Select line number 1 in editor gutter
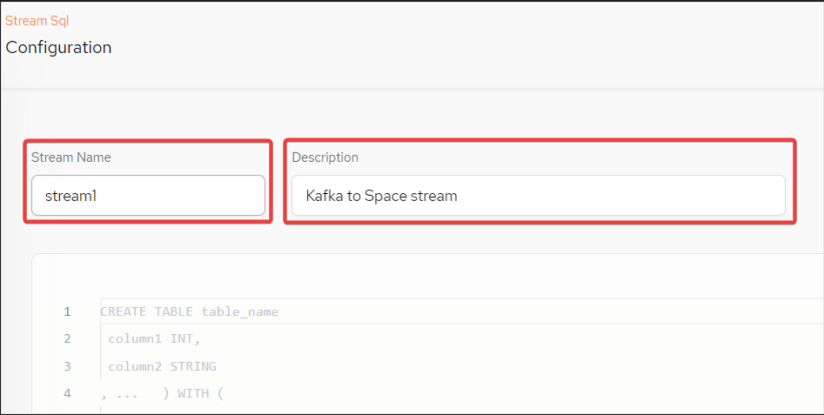 tap(67, 312)
